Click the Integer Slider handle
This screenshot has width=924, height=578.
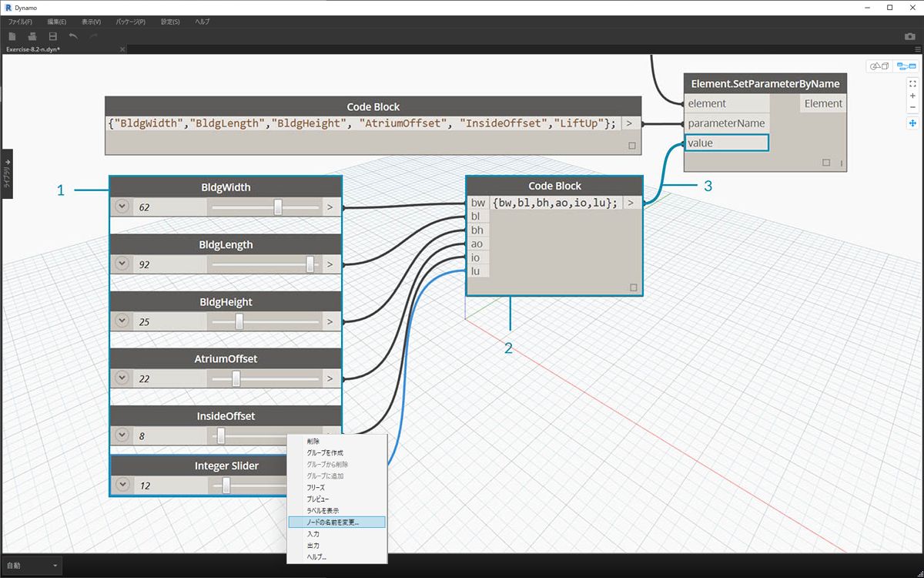[226, 485]
